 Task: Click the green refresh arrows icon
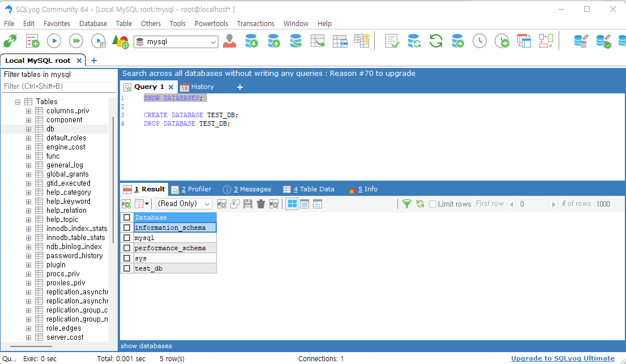click(436, 41)
